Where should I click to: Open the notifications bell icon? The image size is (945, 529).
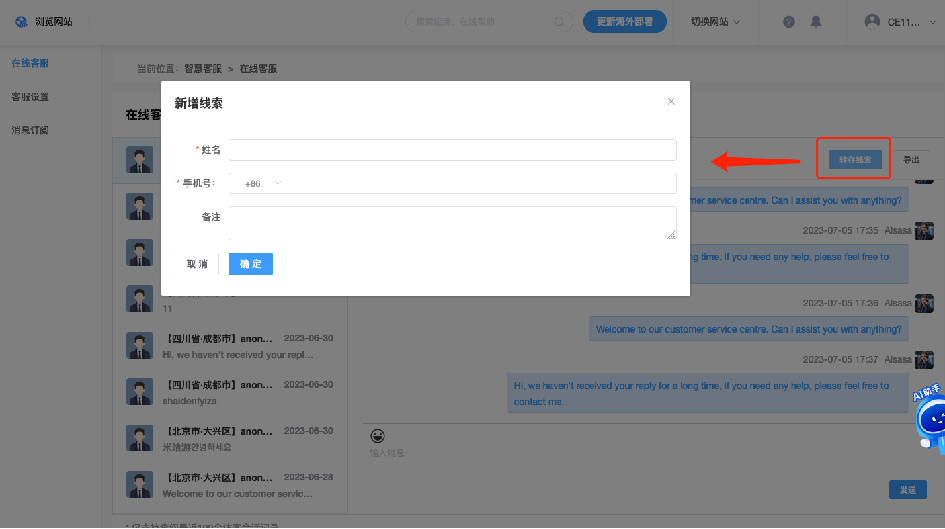[x=815, y=22]
